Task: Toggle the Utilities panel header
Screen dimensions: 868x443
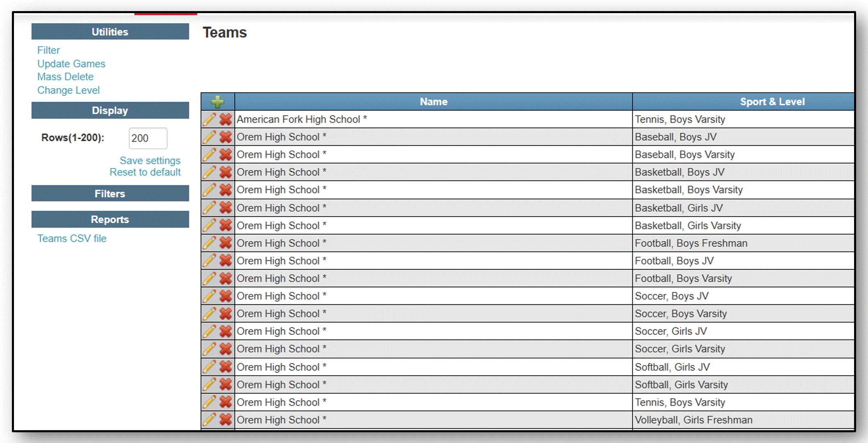Action: 110,32
